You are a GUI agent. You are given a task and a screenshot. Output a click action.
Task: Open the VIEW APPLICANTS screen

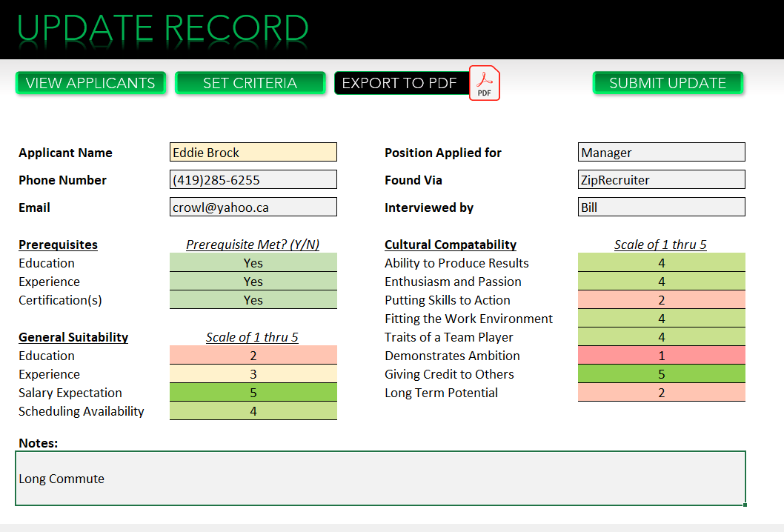(90, 83)
